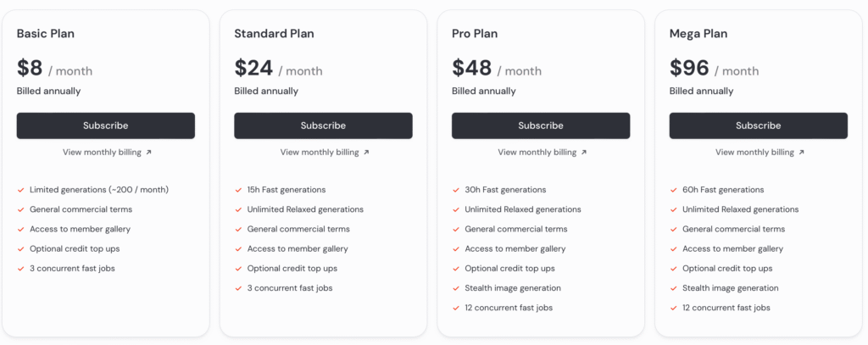This screenshot has height=345, width=868.
Task: Subscribe to the Standard Plan
Action: click(323, 125)
